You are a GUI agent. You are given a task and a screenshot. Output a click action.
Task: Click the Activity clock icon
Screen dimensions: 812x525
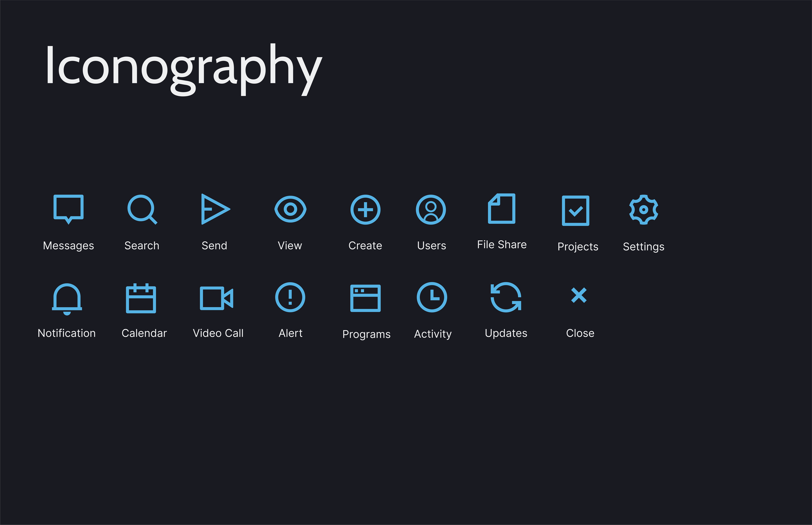pos(432,297)
